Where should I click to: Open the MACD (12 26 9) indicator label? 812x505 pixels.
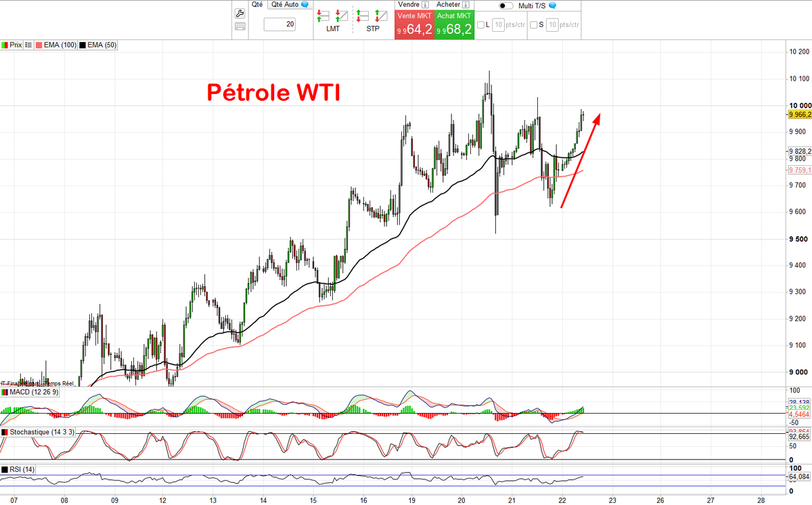35,392
